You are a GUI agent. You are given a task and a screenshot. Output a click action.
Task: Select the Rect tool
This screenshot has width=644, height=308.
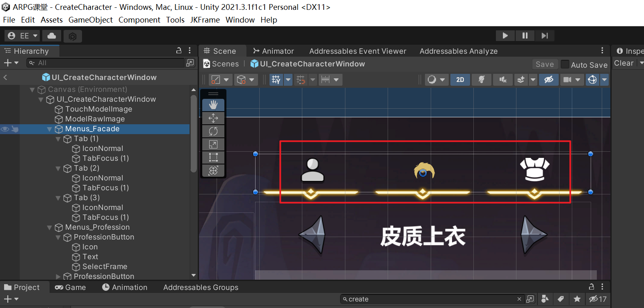coord(213,157)
